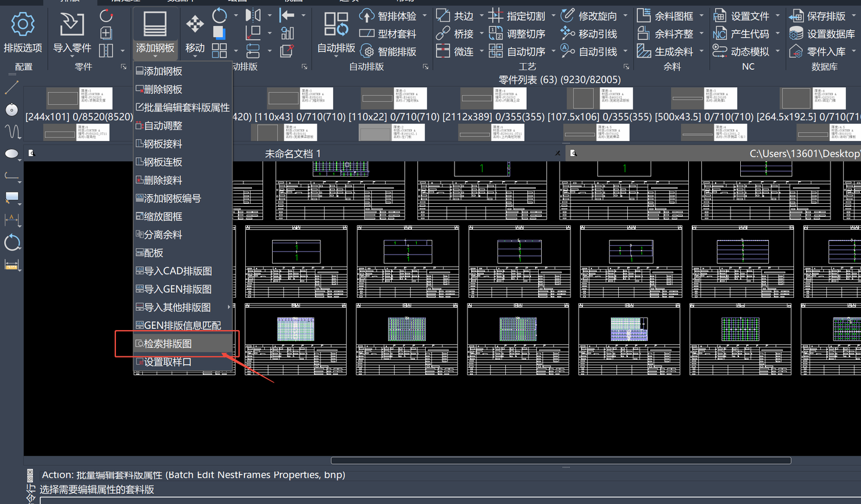The width and height of the screenshot is (861, 504).
Task: Open the 工艺 group dialog launcher
Action: [x=626, y=66]
